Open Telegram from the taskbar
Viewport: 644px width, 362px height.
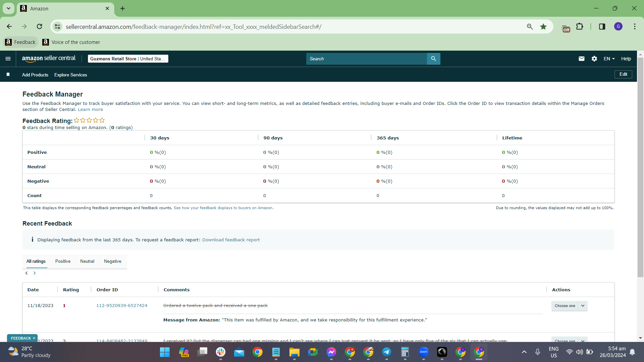(387, 352)
